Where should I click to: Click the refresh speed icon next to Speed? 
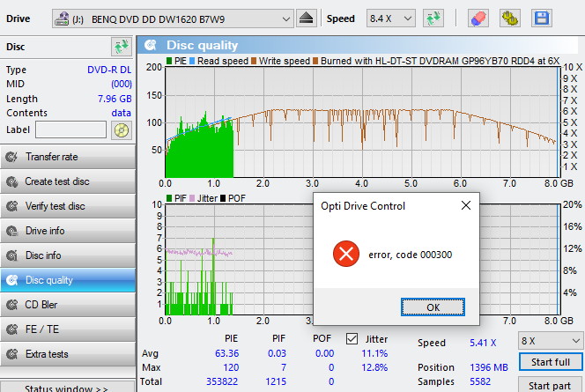[x=433, y=18]
